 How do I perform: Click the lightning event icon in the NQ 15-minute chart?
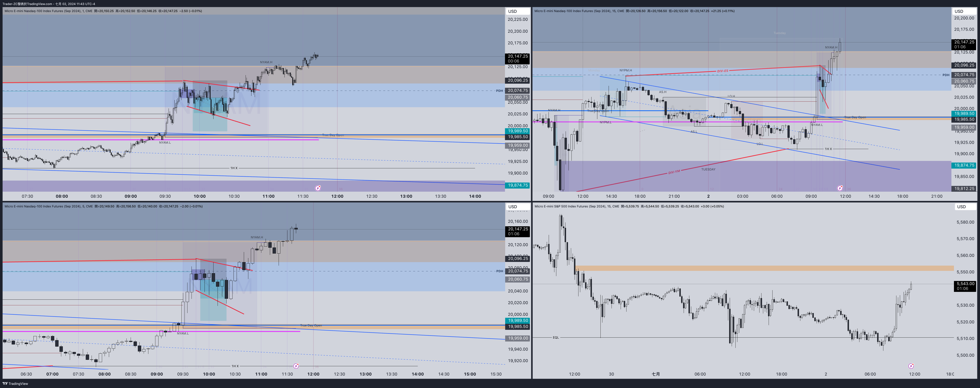point(840,188)
